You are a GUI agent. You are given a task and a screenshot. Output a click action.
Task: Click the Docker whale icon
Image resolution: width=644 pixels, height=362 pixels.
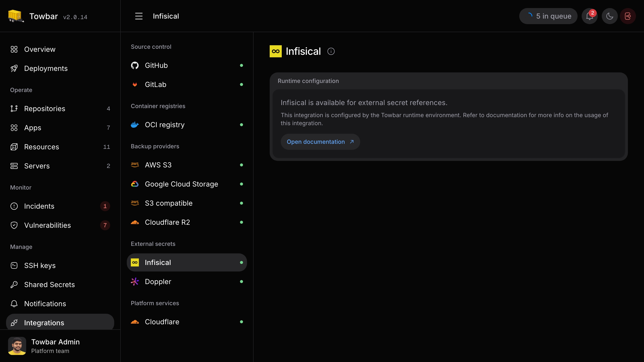pos(135,125)
